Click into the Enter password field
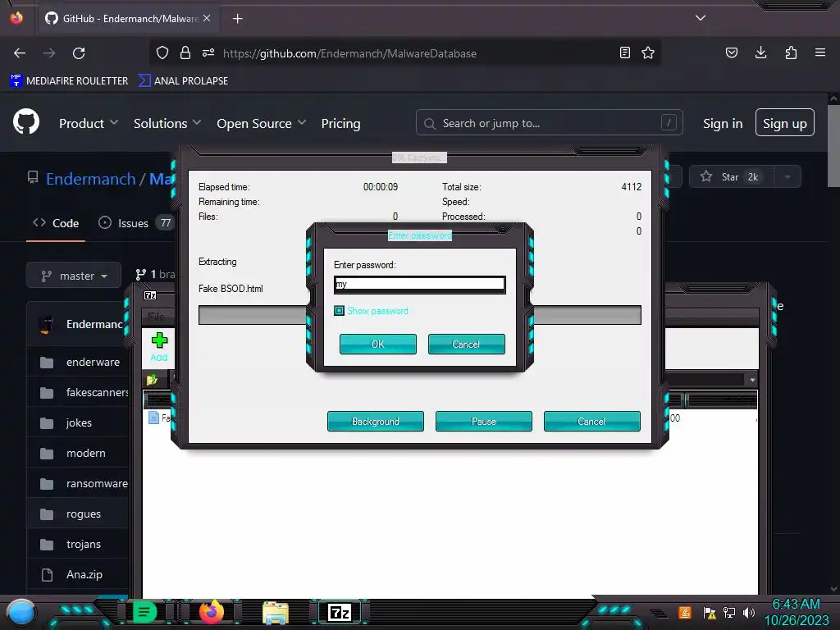Screen dimensions: 840x630 click(x=419, y=284)
